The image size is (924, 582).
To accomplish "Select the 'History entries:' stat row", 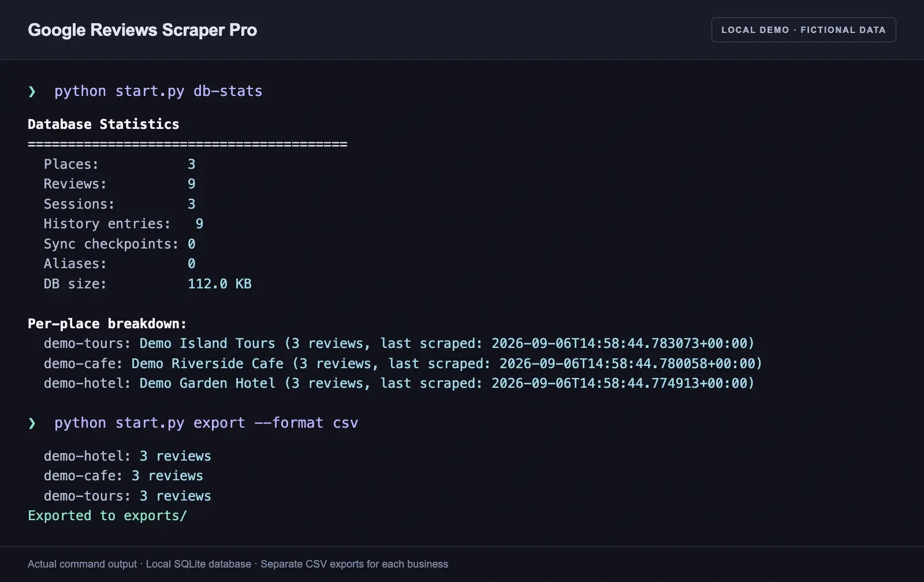I will pyautogui.click(x=124, y=224).
